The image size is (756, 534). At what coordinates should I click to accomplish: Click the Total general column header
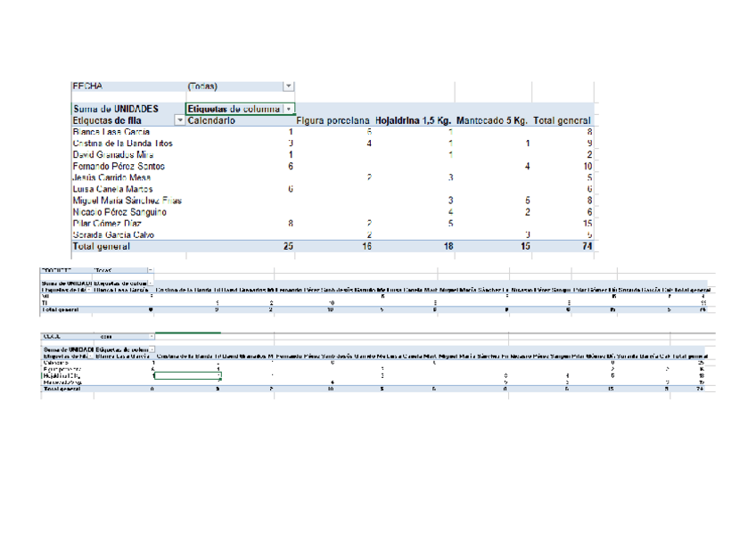point(562,120)
